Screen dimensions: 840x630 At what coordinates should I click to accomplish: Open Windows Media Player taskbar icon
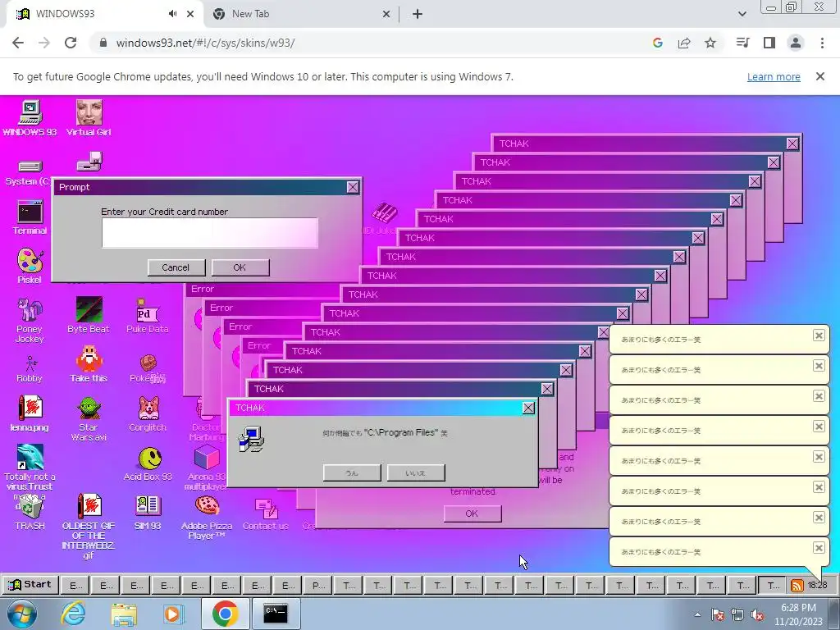pyautogui.click(x=172, y=614)
